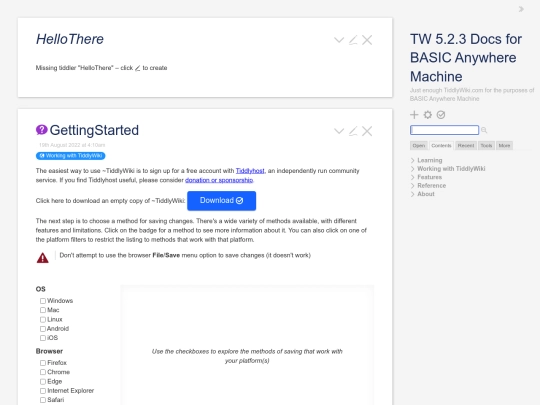
Task: Check the Linux OS checkbox
Action: [x=43, y=320]
